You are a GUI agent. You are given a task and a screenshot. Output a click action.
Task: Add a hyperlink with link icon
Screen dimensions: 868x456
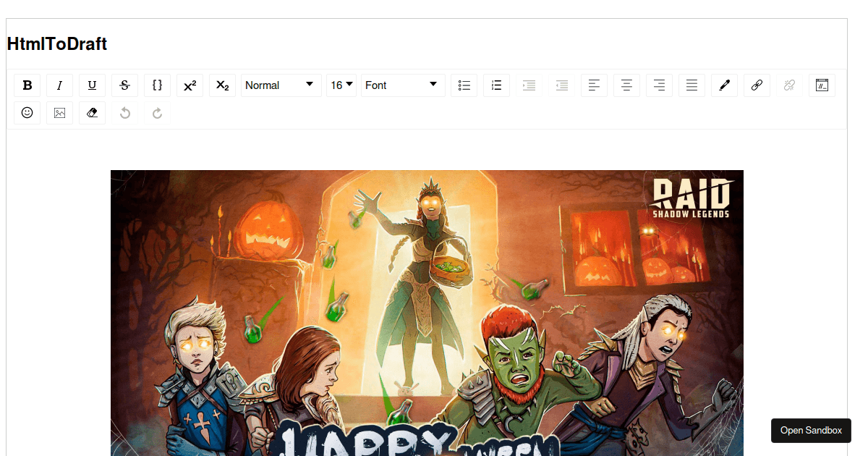pyautogui.click(x=757, y=85)
